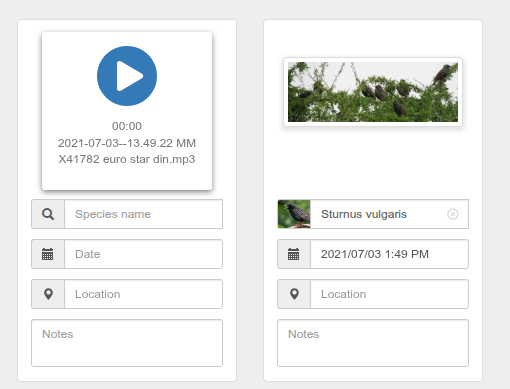This screenshot has width=510, height=389.
Task: Open the starlings in tree photo
Action: pyautogui.click(x=373, y=92)
